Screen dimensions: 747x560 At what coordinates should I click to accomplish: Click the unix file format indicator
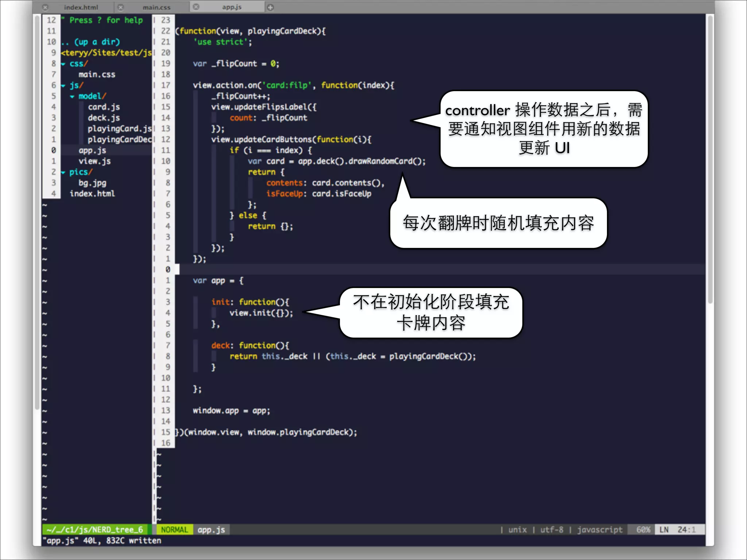click(x=518, y=530)
